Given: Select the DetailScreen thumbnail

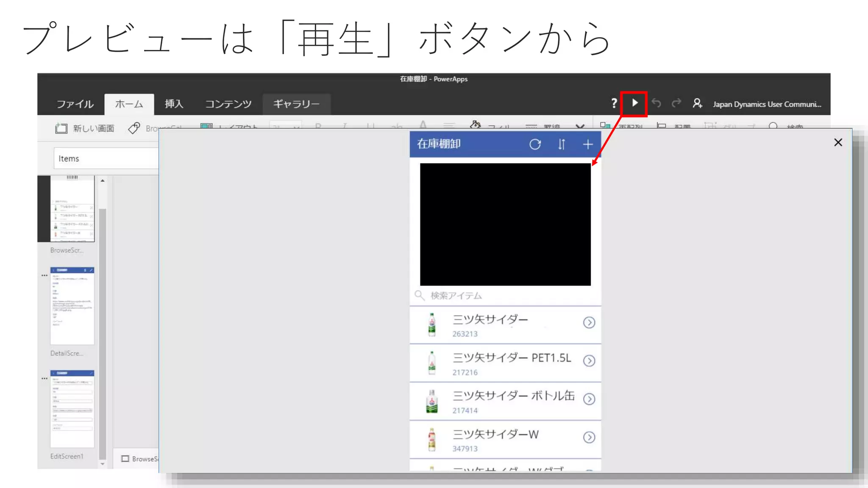Looking at the screenshot, I should 72,306.
